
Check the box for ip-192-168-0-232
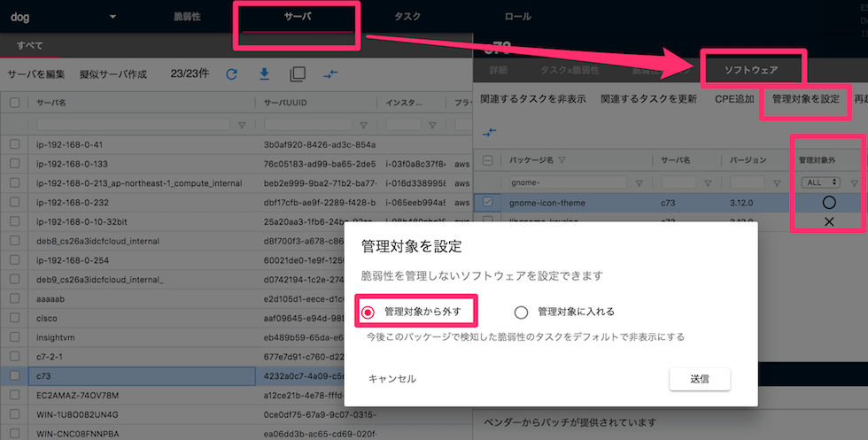(15, 203)
